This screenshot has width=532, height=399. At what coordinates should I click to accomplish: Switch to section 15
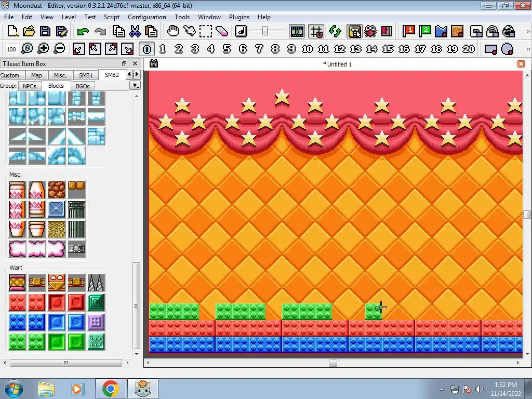[x=388, y=49]
